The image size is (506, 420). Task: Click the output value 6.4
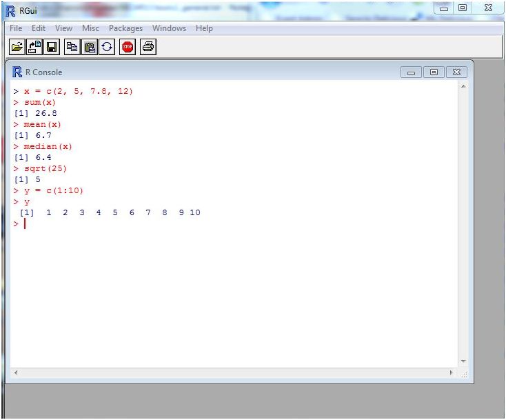43,157
